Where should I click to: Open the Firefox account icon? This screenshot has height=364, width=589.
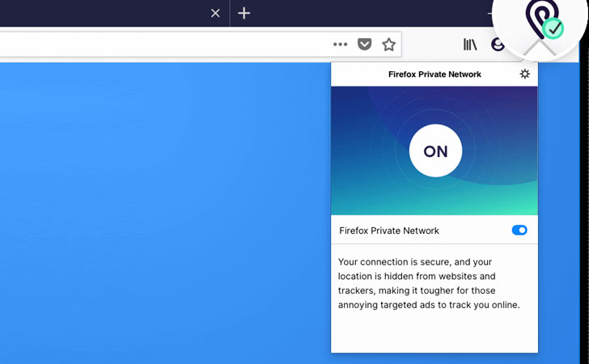click(x=497, y=44)
